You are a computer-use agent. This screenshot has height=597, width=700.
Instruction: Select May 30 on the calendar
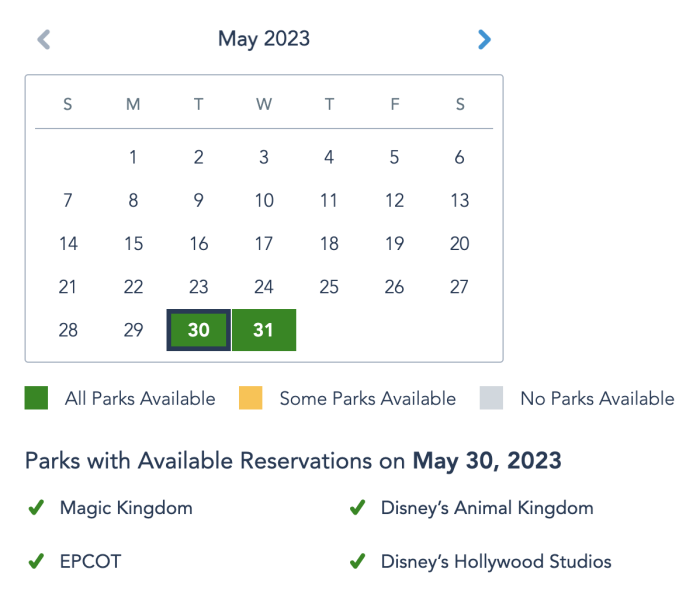pos(199,330)
